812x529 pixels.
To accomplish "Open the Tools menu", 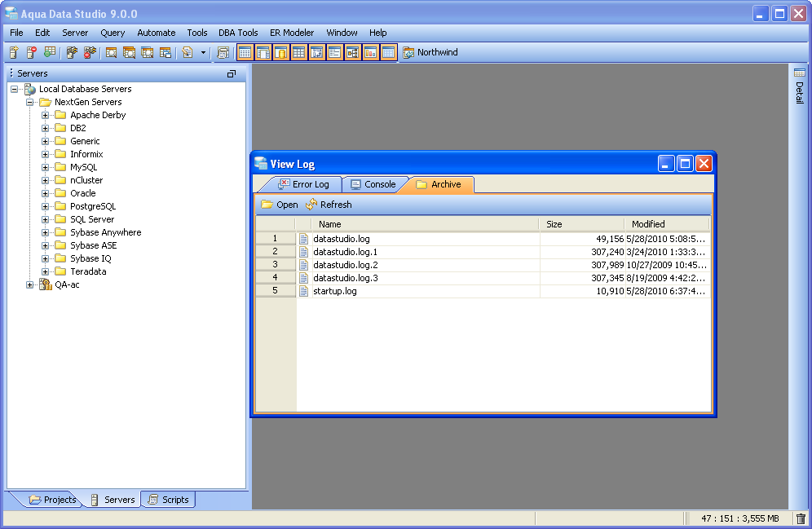I will 197,33.
